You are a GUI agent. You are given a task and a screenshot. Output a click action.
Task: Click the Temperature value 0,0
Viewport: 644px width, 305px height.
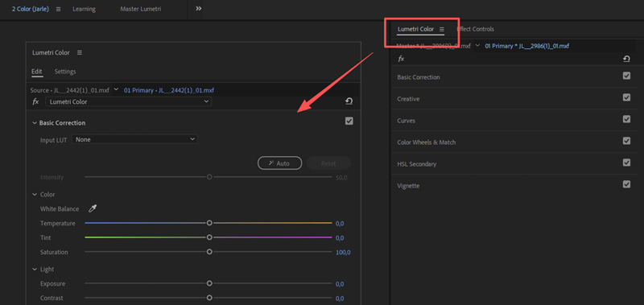tap(340, 224)
